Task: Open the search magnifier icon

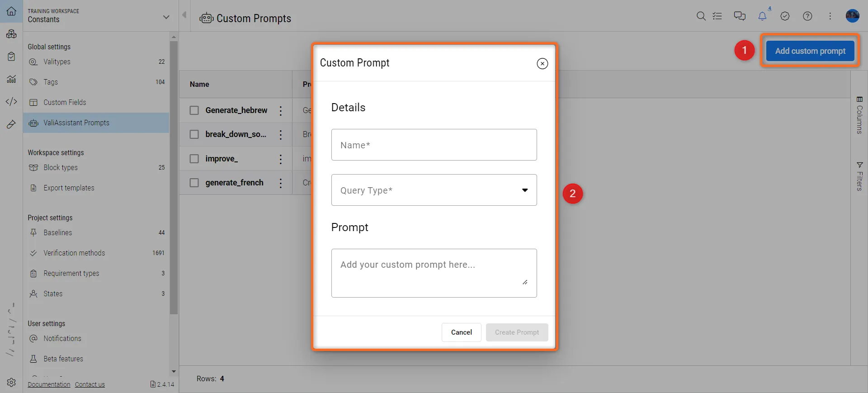Action: (701, 16)
